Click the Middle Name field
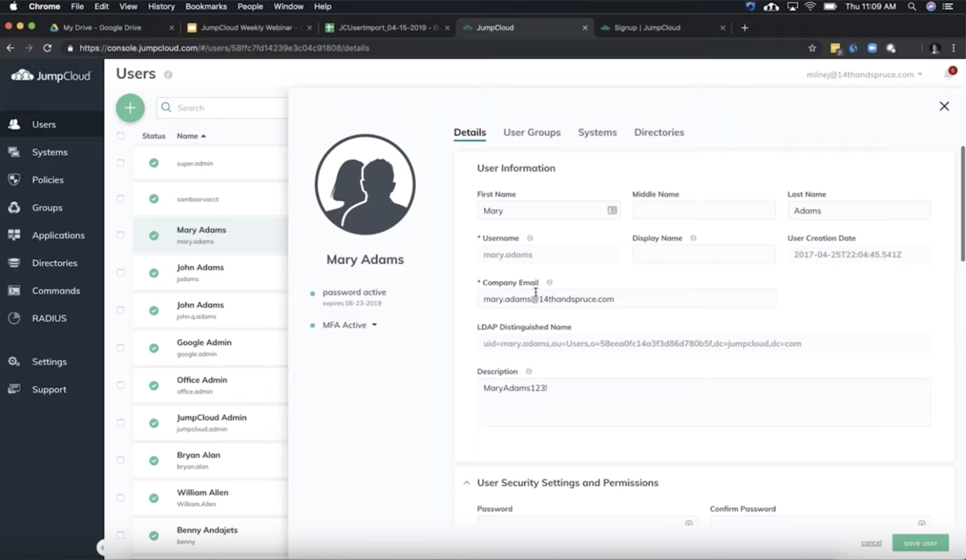This screenshot has height=560, width=966. [x=704, y=211]
